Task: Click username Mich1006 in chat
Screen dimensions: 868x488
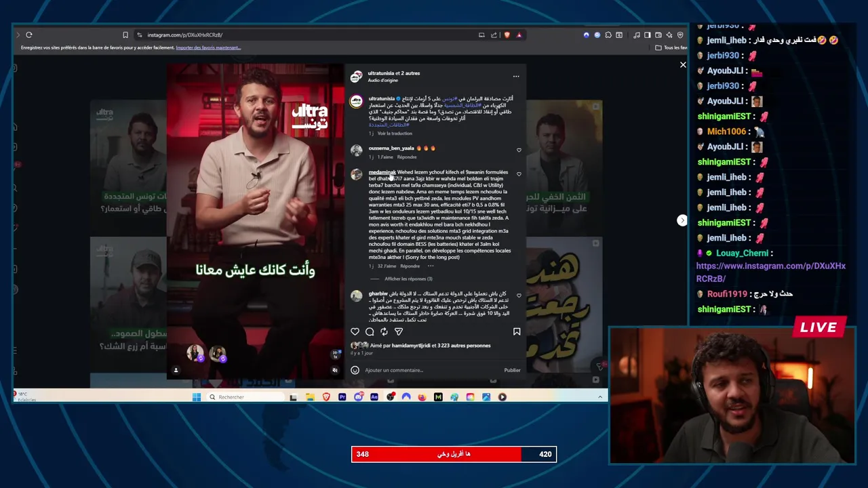Action: 726,131
